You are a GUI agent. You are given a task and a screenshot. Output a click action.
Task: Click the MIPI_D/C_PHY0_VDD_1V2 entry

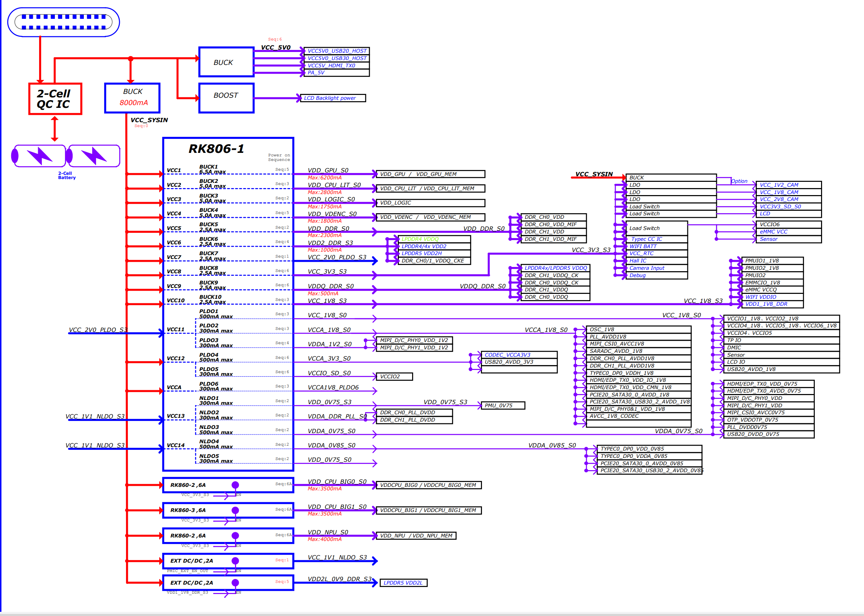[x=414, y=340]
